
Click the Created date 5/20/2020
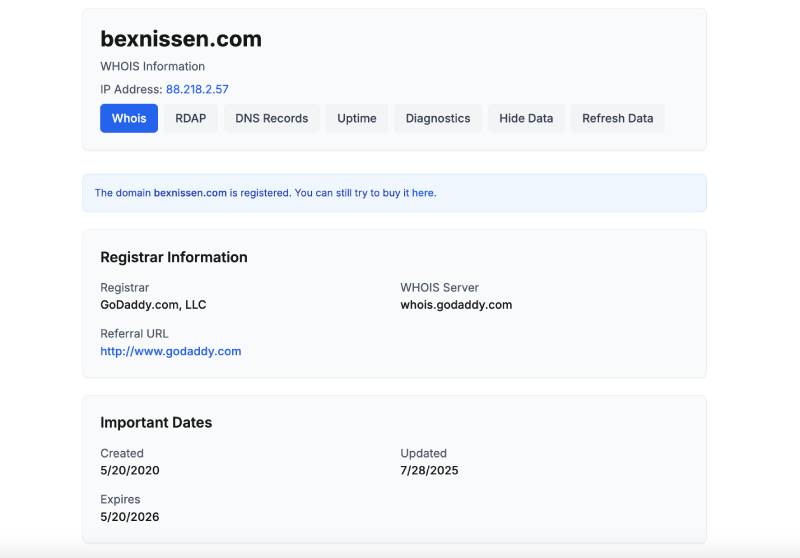130,470
